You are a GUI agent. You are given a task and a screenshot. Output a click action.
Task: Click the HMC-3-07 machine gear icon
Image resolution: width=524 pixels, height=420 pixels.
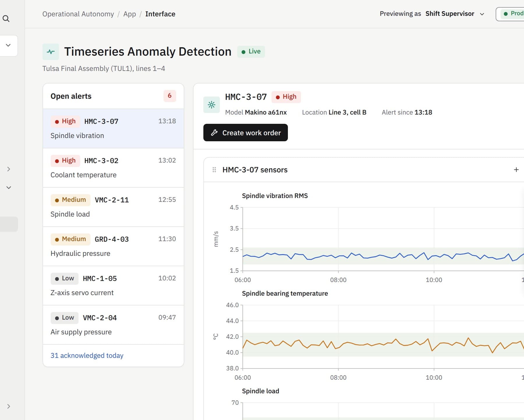(212, 105)
